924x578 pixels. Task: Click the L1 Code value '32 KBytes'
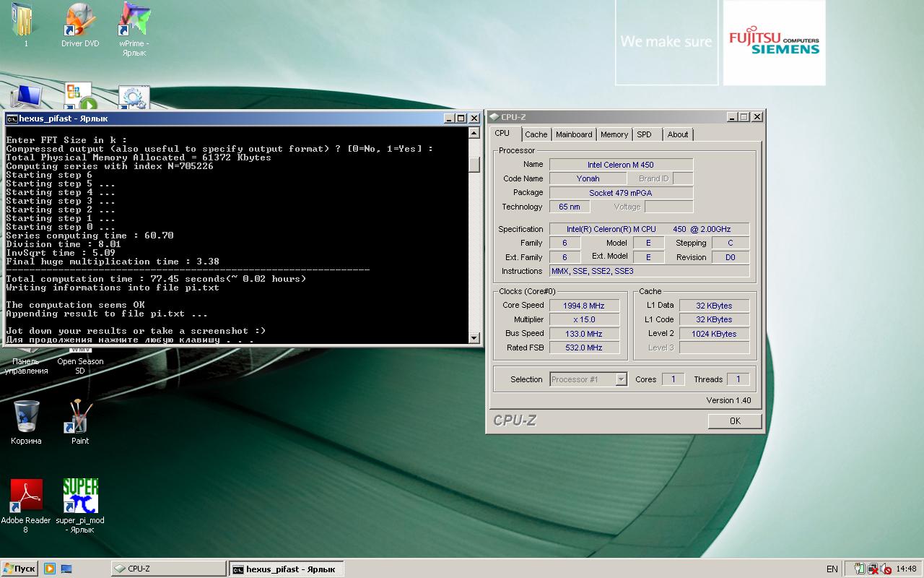[714, 319]
